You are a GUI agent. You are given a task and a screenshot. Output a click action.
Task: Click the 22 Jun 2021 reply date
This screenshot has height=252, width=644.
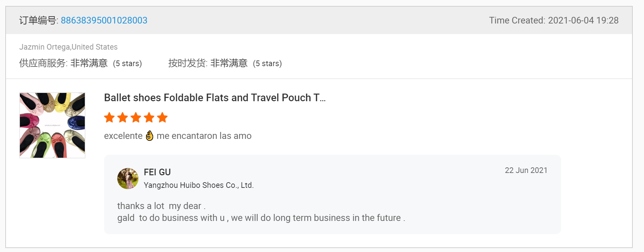(x=526, y=170)
